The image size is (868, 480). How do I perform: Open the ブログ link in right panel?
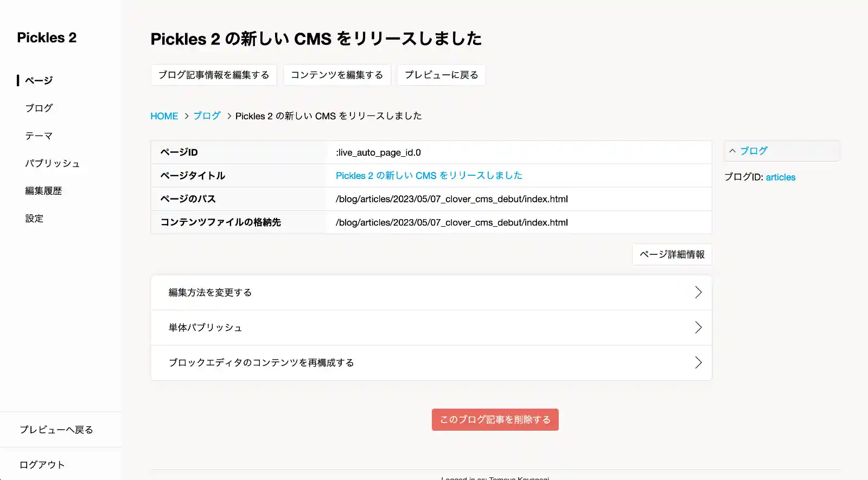(x=754, y=151)
